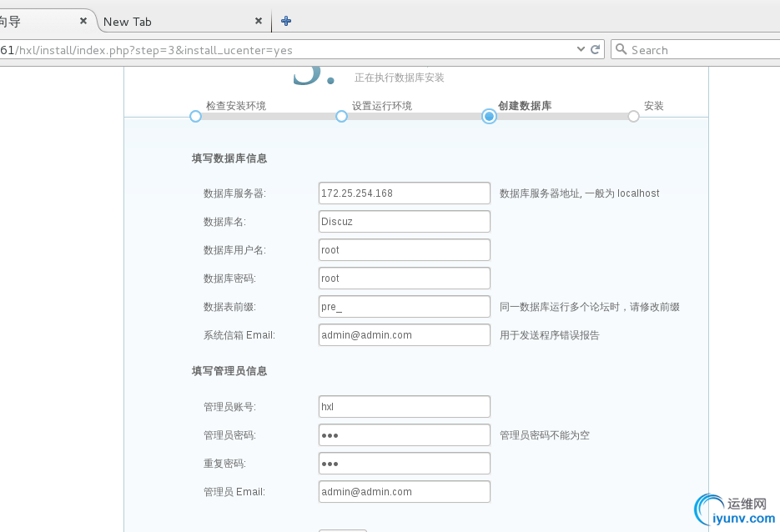The width and height of the screenshot is (780, 532).
Task: Edit the 管理员 Email field
Action: tap(405, 491)
